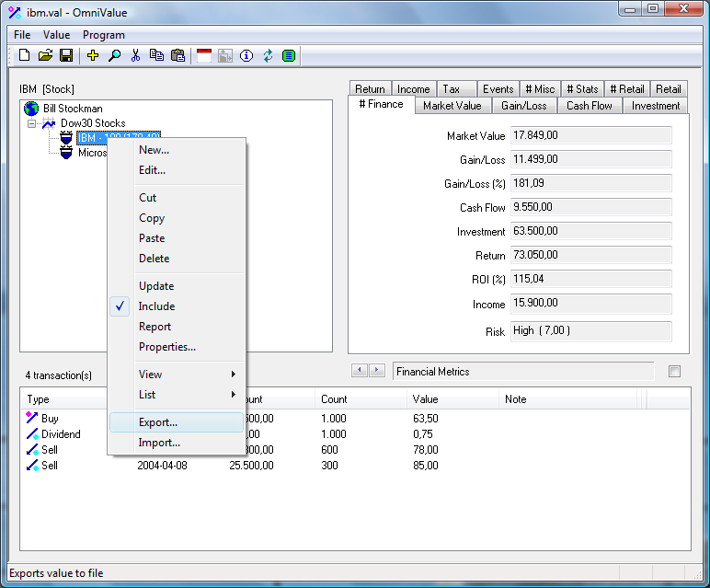Open the Return tab
Screen dimensions: 710x588
coord(370,88)
